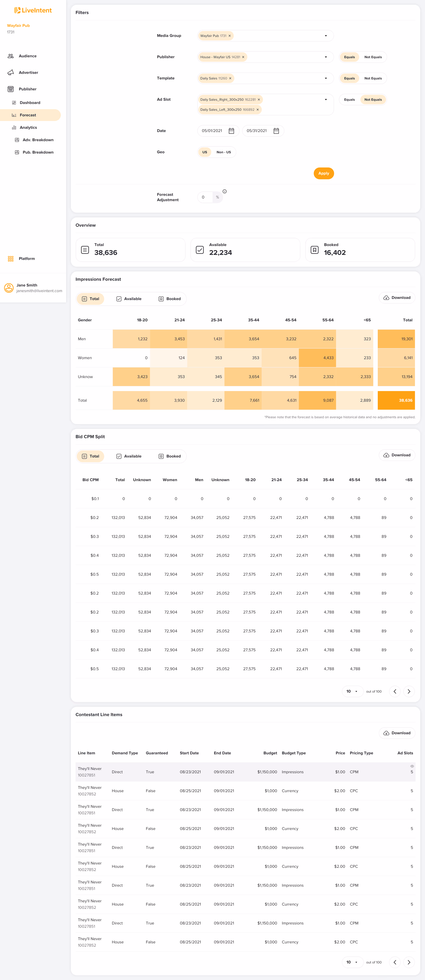Click the eye icon on first line item
Viewport: 425px width, 980px height.
tap(412, 766)
